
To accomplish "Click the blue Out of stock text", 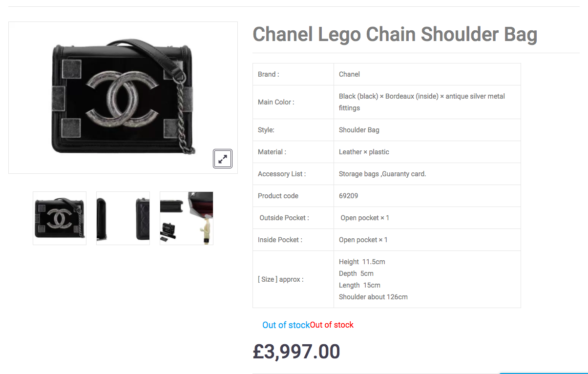I will point(286,325).
